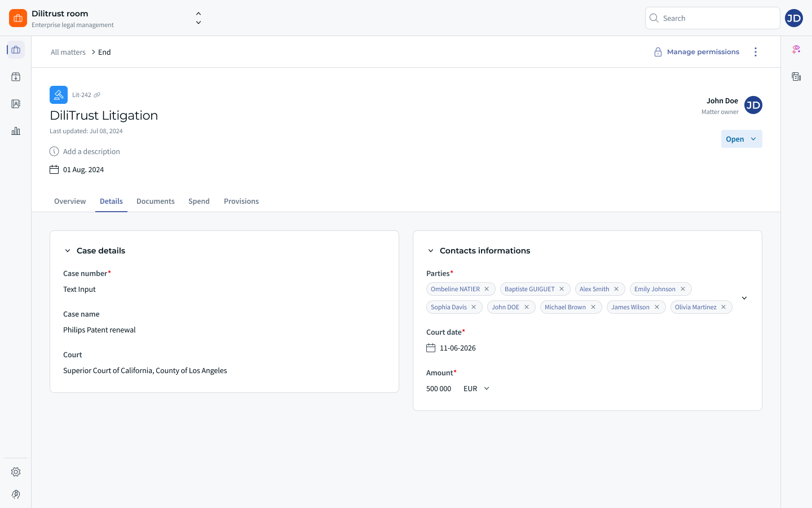812x508 pixels.
Task: Remove Olivia Martinez party tag
Action: 723,307
